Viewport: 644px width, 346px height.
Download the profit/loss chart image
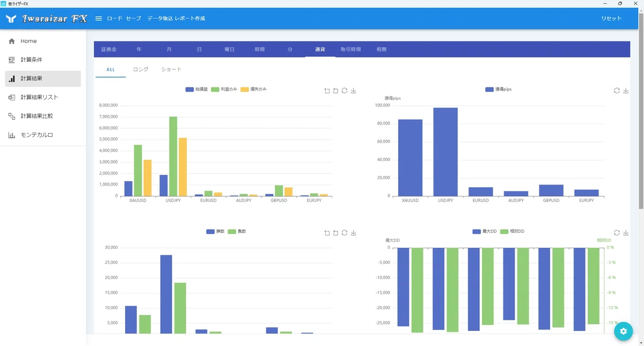(353, 91)
